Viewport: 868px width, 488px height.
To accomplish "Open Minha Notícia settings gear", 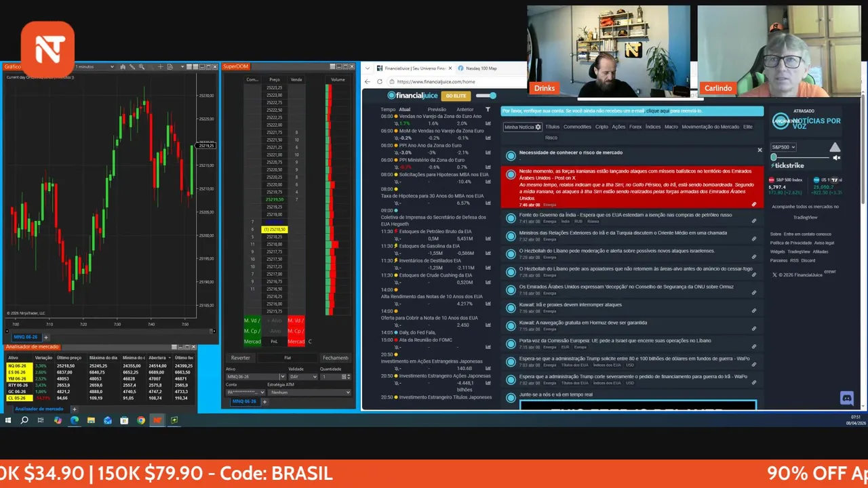I will pos(538,127).
